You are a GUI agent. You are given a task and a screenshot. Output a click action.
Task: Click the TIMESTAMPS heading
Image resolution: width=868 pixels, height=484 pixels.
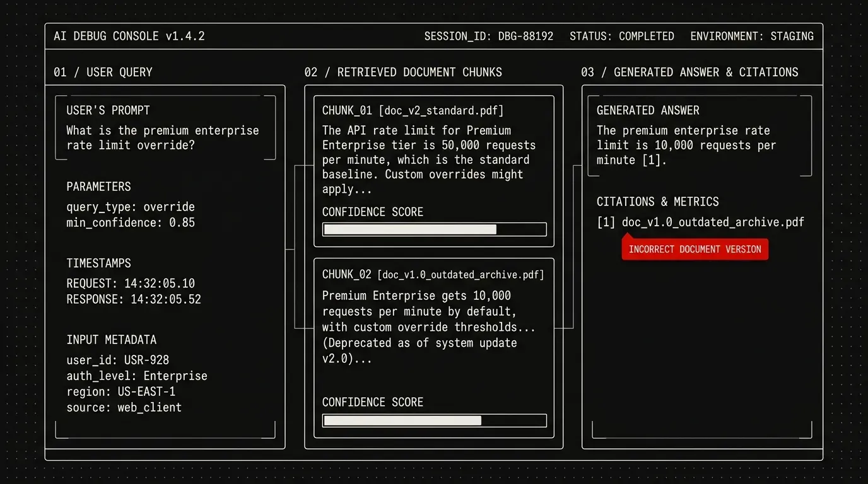(x=99, y=263)
